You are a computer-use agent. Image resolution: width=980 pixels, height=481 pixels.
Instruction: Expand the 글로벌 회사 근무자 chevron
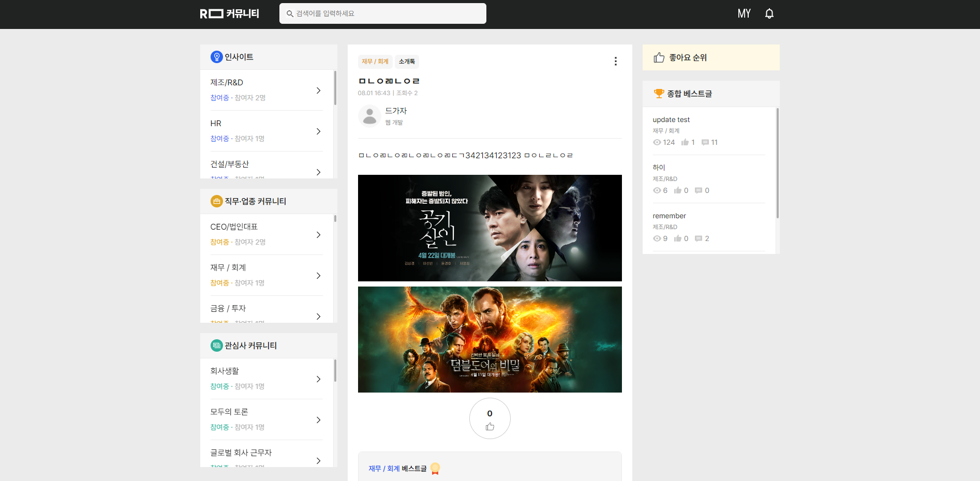[318, 461]
